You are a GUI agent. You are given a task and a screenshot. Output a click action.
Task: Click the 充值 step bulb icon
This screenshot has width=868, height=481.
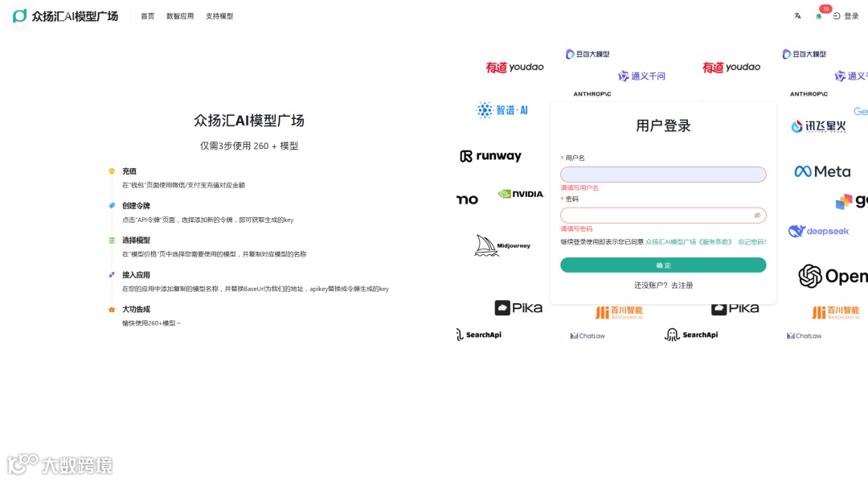[112, 171]
